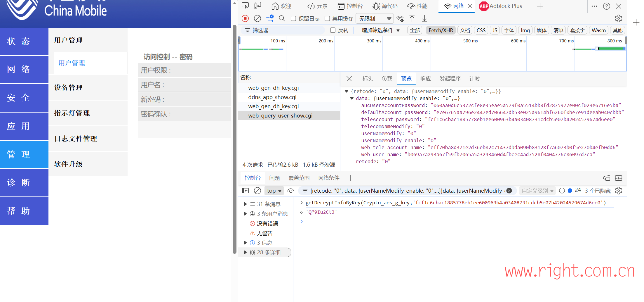Open network search magnifier icon
Image resolution: width=644 pixels, height=302 pixels.
coord(282,19)
